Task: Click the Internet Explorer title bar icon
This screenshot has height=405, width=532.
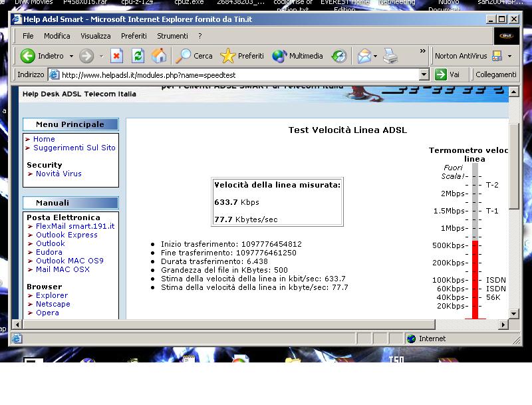Action: pyautogui.click(x=17, y=19)
